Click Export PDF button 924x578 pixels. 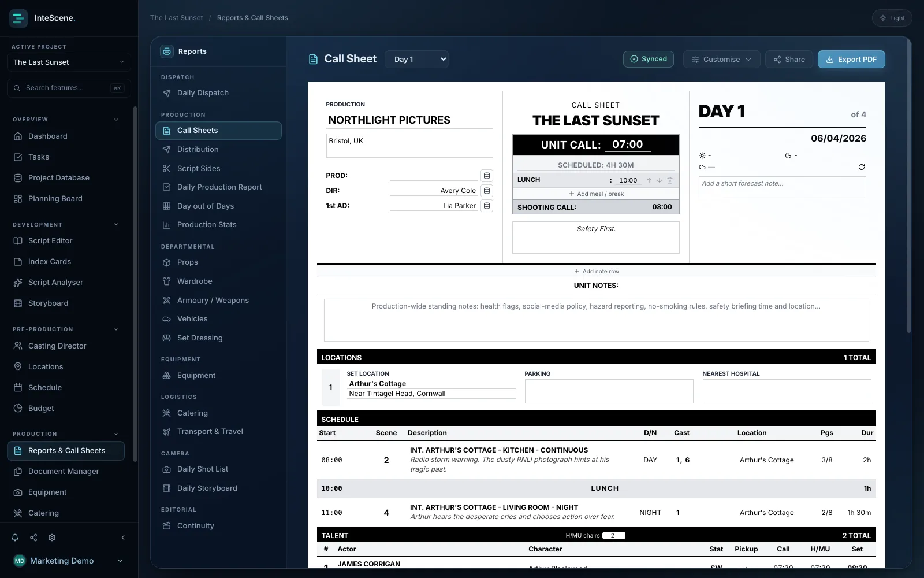click(x=851, y=60)
